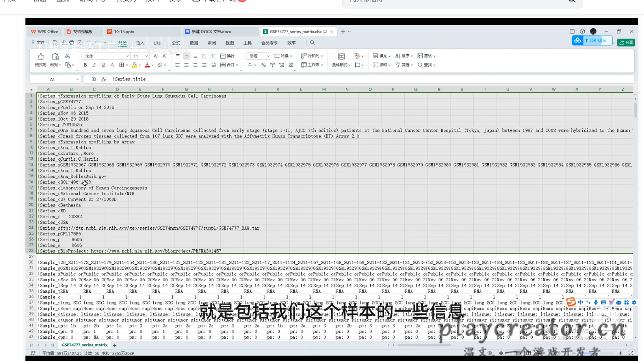Toggle Bold formatting
Viewport: 644px width, 361px height.
pyautogui.click(x=85, y=65)
